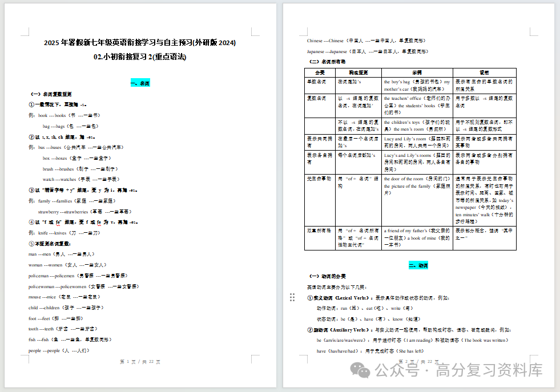Image resolution: width=560 pixels, height=392 pixels.
Task: Click the cell containing 'the teachers' office'
Action: (417, 106)
